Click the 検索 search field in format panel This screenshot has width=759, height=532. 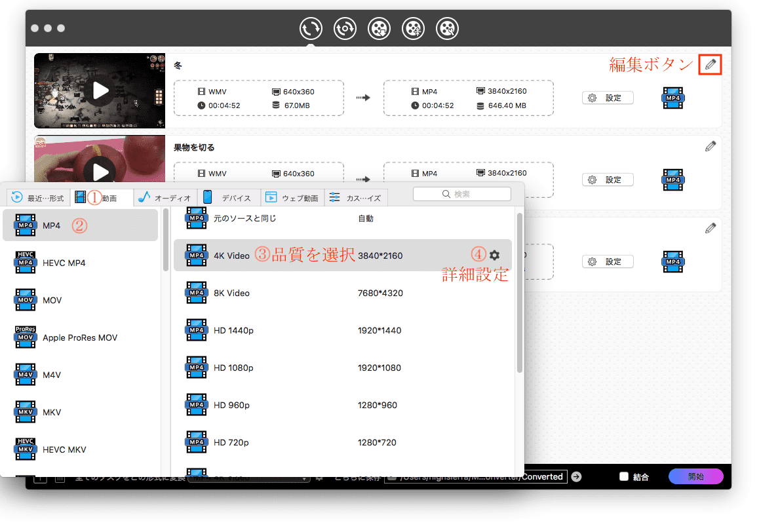coord(461,194)
